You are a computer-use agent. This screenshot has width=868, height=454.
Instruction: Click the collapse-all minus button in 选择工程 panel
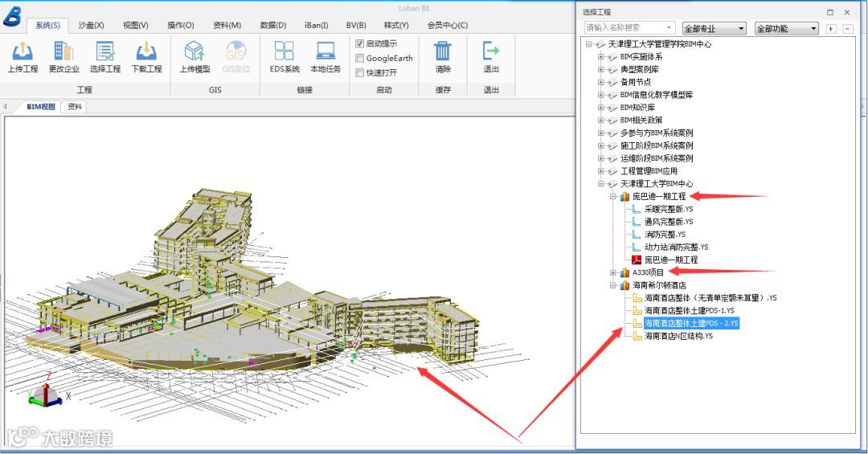[848, 29]
